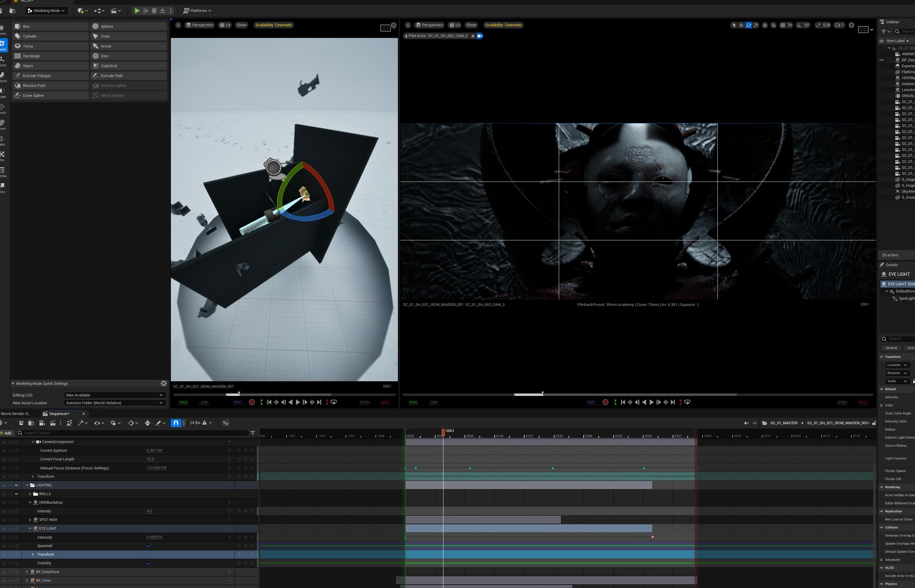Image resolution: width=915 pixels, height=588 pixels.
Task: Select the General filter in Details panel
Action: tap(891, 348)
